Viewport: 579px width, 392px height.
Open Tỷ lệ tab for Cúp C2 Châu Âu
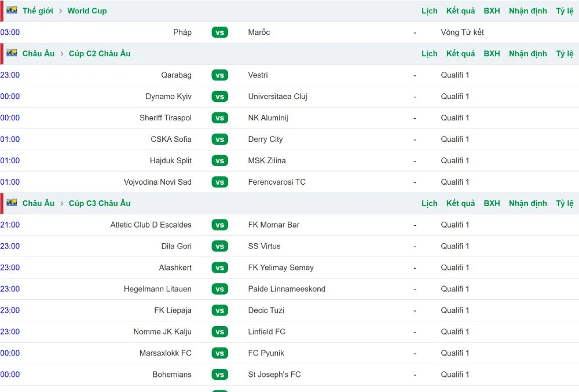click(x=565, y=54)
